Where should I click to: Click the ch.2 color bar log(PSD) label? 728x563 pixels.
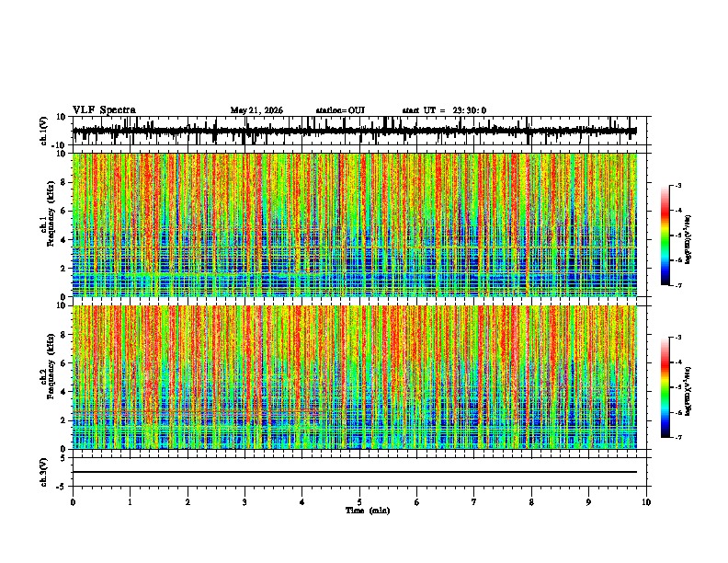(x=688, y=391)
